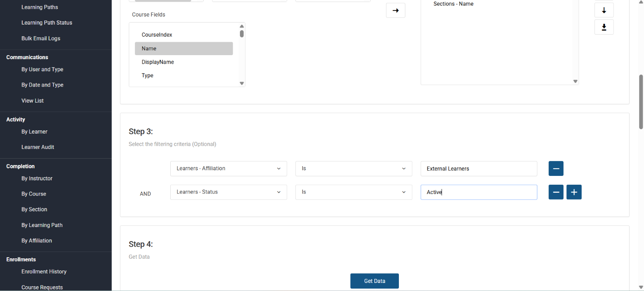Viewport: 644px width, 291px height.
Task: Click the main page vertical scrollbar thumb
Action: click(641, 101)
